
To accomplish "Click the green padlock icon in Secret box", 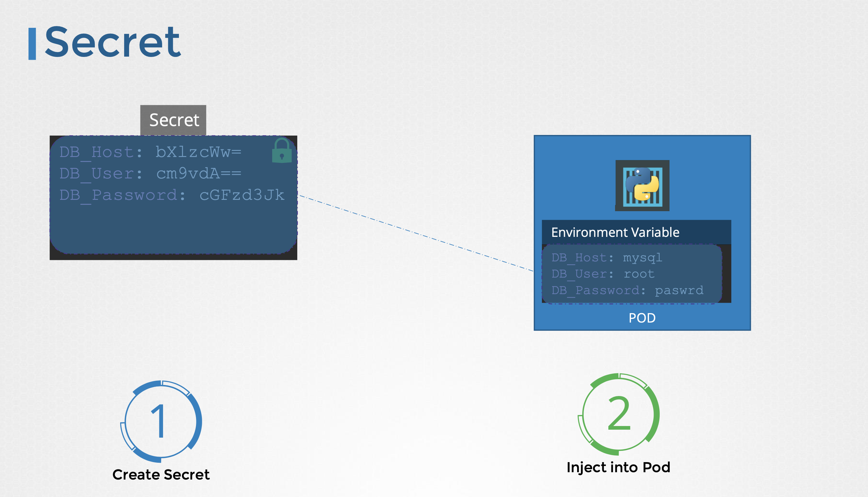I will pyautogui.click(x=282, y=150).
